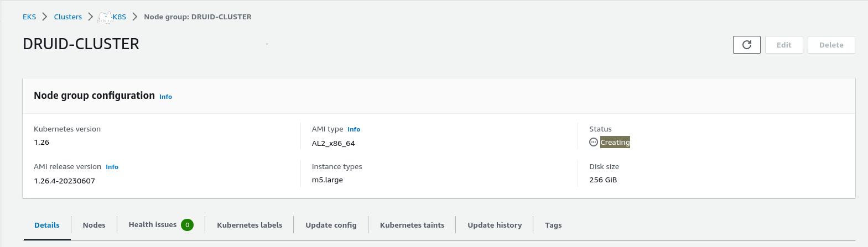The image size is (868, 247).
Task: Go to the Clusters breadcrumb link
Action: click(67, 17)
